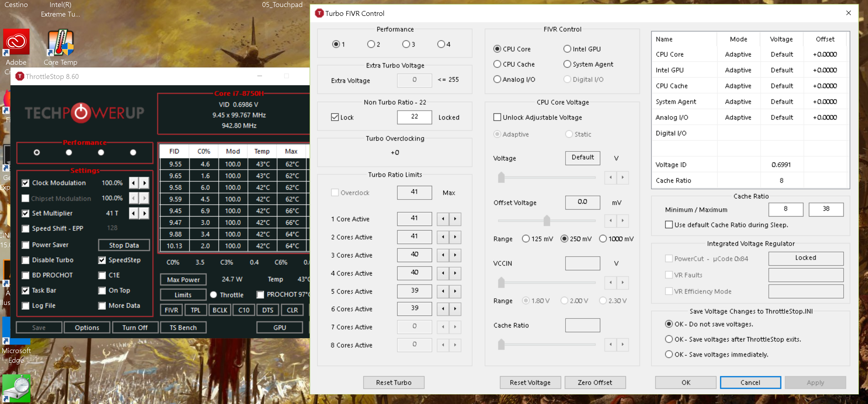Check Use default Cache Ratio during Sleep
868x404 pixels.
point(669,225)
